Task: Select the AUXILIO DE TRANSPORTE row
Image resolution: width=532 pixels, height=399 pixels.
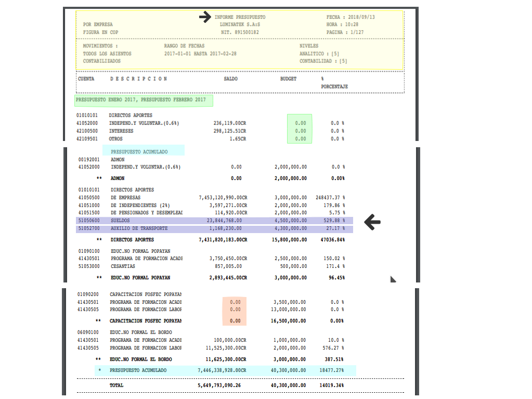Action: [214, 228]
